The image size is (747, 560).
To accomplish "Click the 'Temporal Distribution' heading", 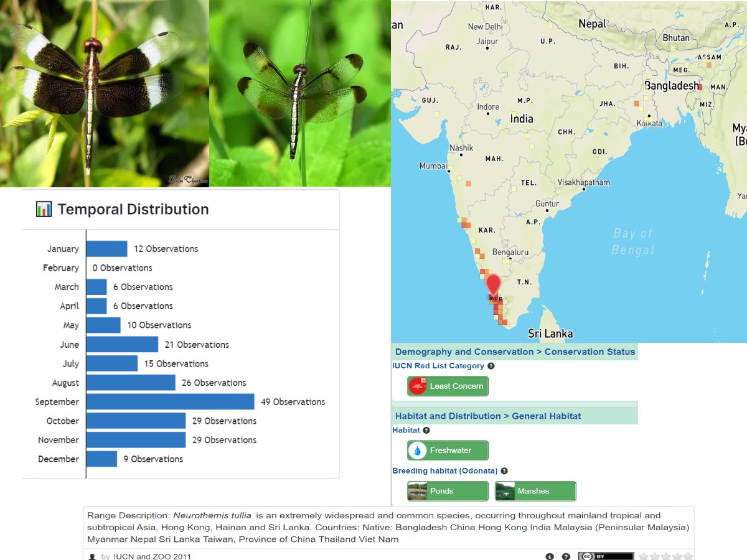I will tap(133, 209).
